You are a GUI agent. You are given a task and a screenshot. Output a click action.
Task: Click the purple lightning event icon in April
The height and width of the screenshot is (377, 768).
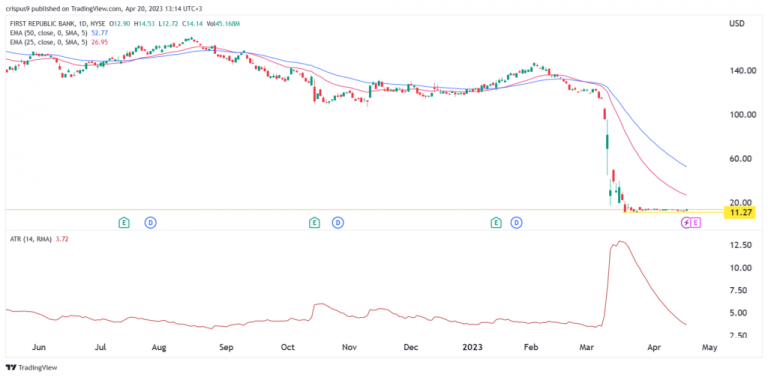pos(687,223)
